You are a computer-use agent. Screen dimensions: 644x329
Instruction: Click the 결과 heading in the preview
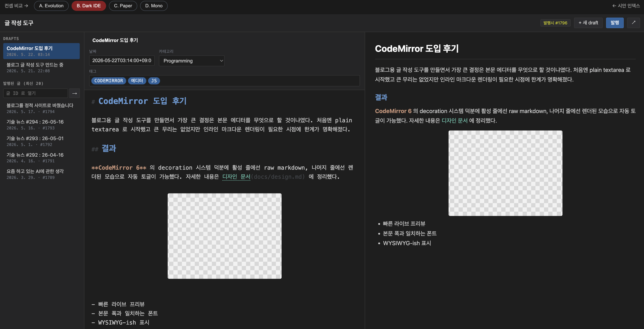[381, 97]
